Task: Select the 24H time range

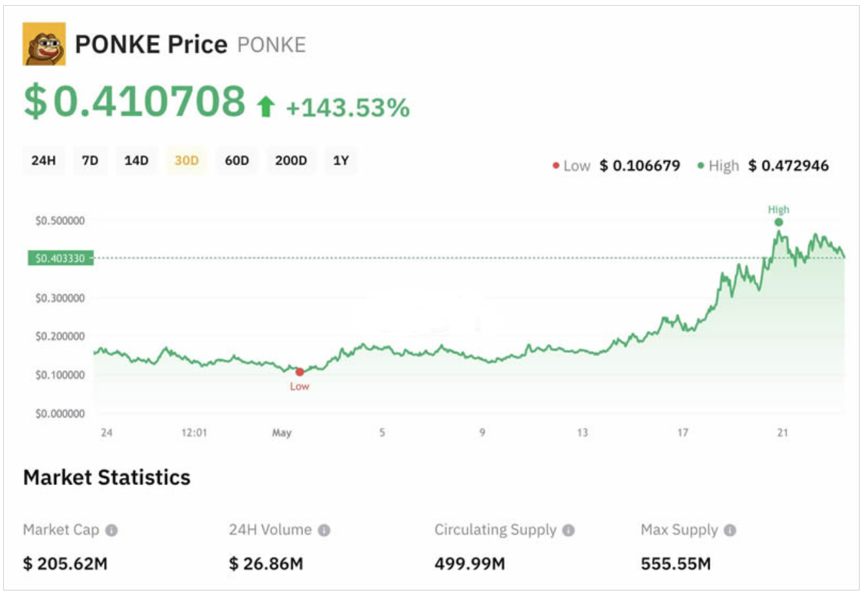Action: tap(43, 160)
